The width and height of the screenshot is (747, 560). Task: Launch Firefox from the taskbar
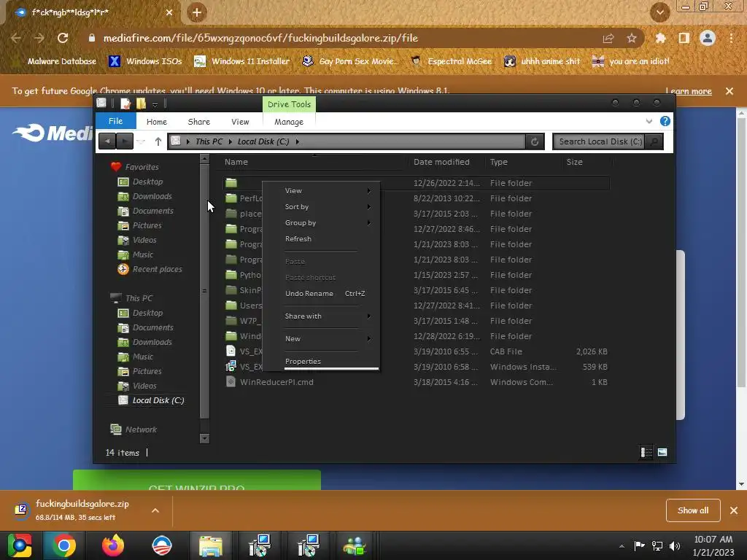(113, 545)
